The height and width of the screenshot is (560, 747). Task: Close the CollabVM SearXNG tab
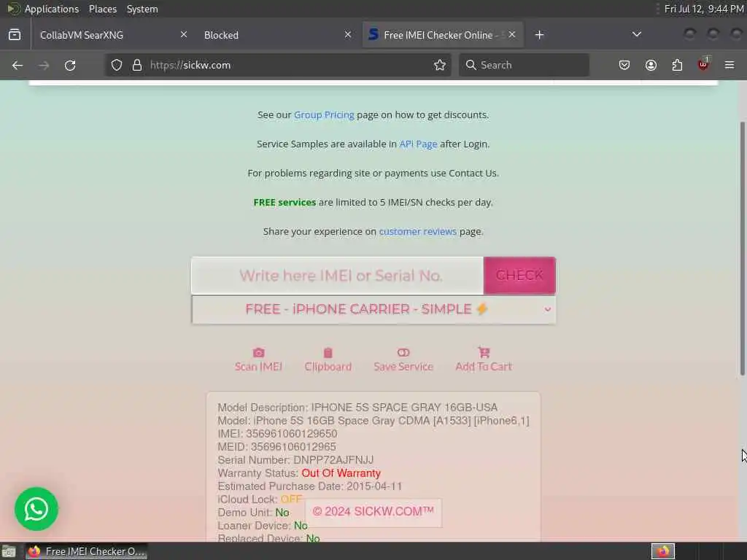click(183, 35)
